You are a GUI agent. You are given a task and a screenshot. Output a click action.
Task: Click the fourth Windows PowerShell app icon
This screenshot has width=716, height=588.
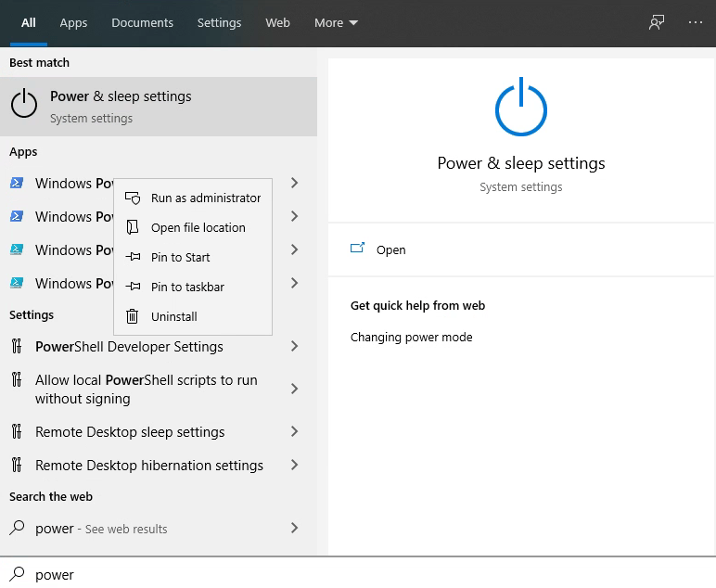click(x=17, y=283)
